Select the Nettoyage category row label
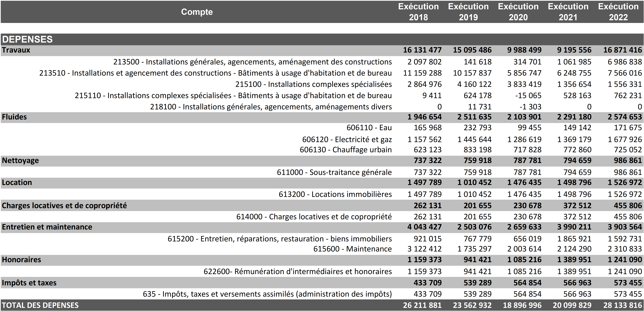 pyautogui.click(x=20, y=160)
